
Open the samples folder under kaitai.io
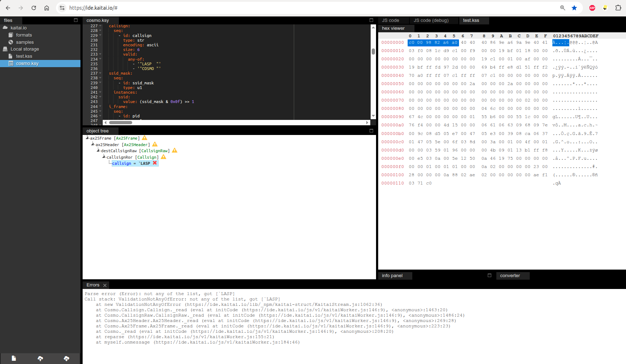pyautogui.click(x=25, y=42)
